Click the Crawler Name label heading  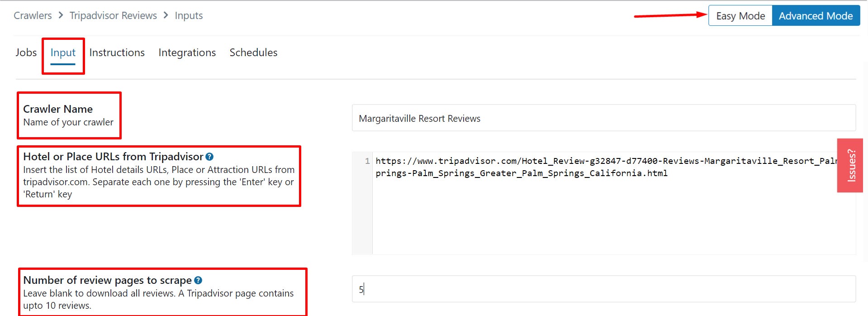pos(58,109)
